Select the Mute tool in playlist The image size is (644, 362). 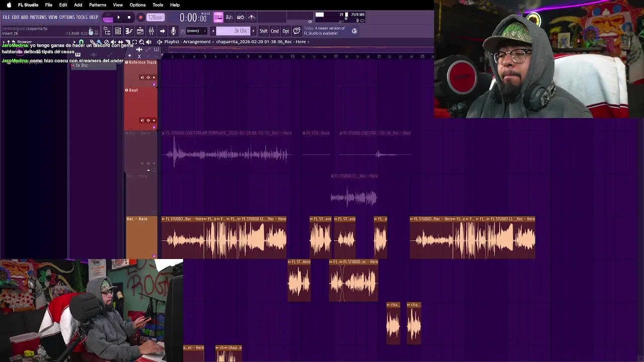click(x=113, y=42)
